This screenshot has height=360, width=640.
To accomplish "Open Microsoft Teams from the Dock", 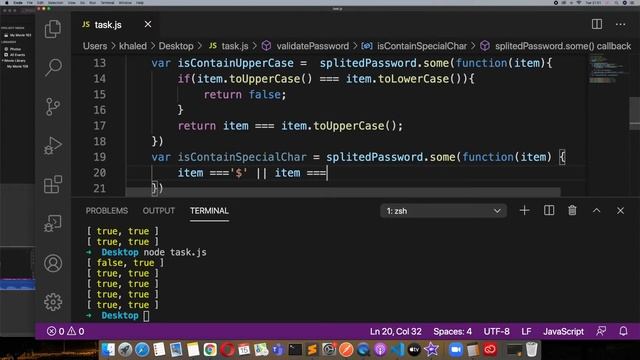I will coord(278,349).
